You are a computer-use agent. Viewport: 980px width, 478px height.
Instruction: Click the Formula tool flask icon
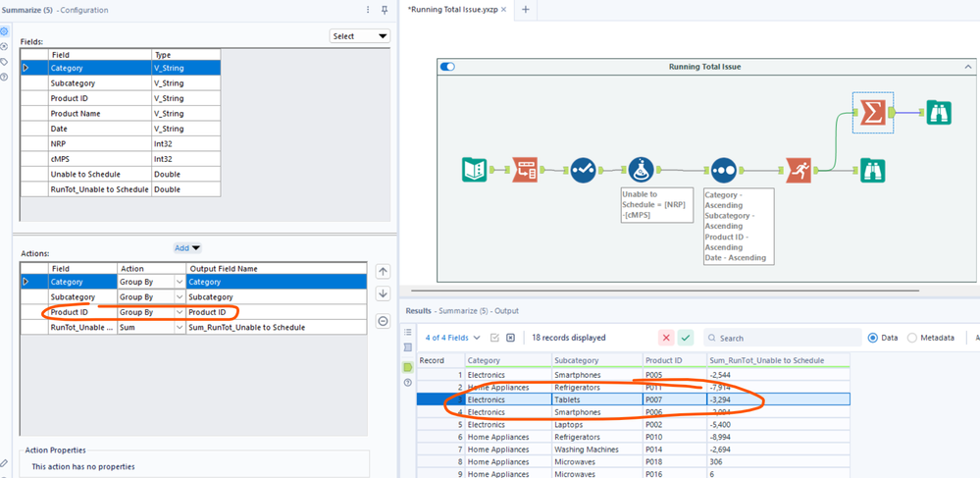(641, 170)
